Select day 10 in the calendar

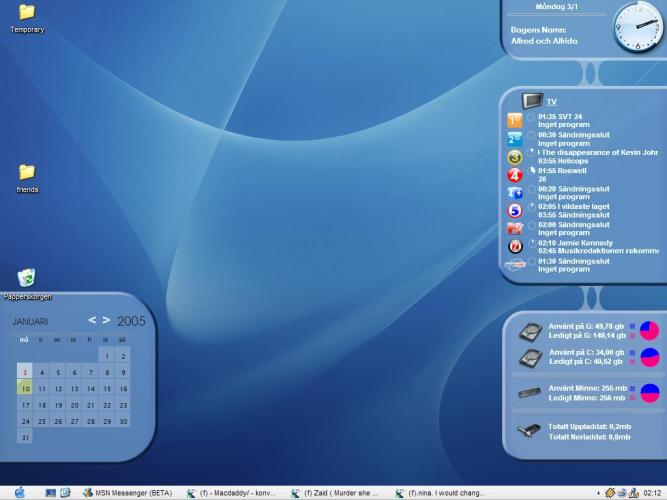pyautogui.click(x=24, y=388)
